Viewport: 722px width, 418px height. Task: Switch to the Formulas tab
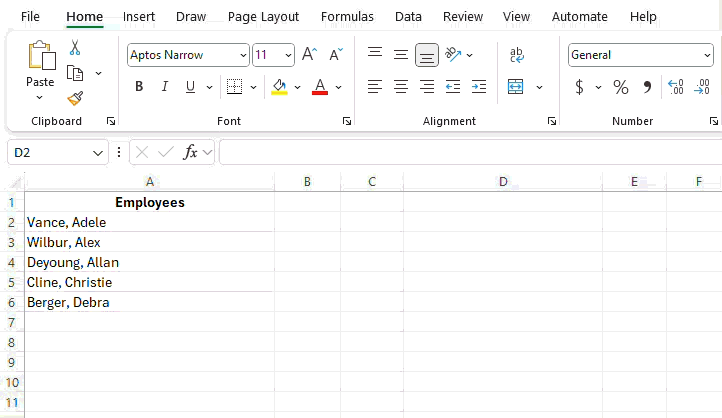point(347,16)
